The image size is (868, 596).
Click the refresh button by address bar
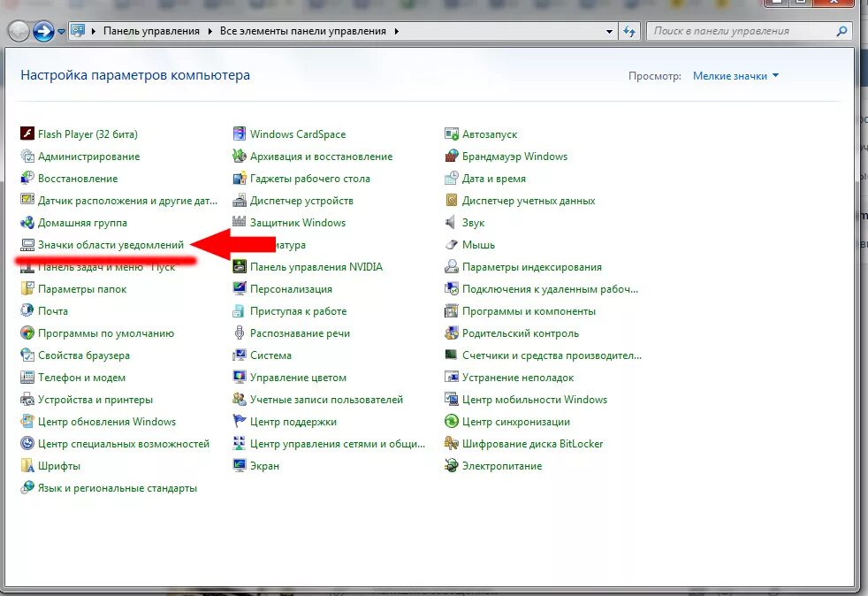[629, 32]
